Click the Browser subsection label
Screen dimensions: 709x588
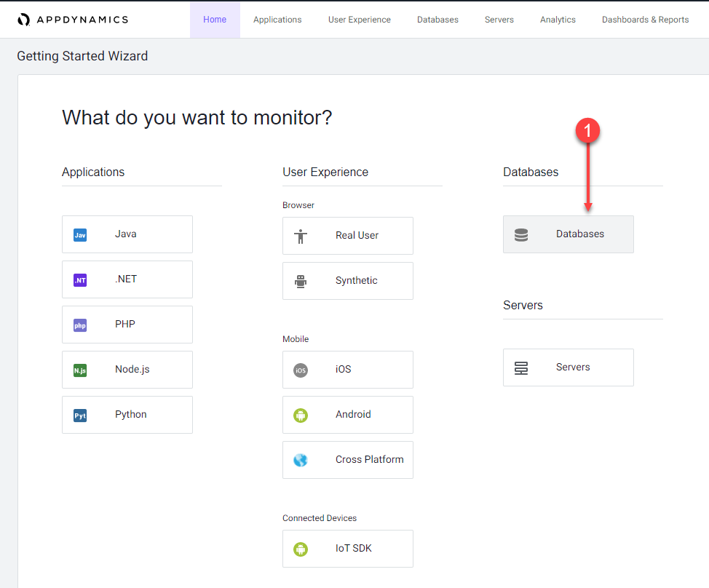point(298,205)
